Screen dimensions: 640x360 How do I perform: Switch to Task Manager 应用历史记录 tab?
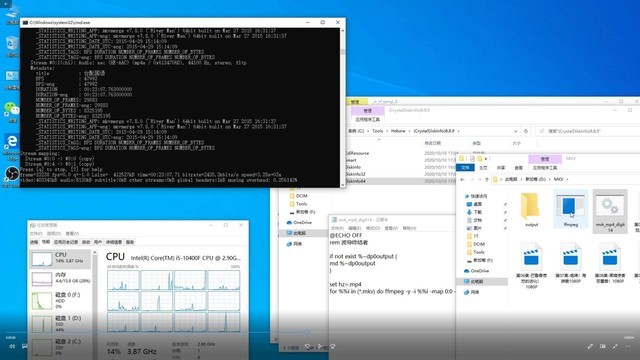[66, 242]
